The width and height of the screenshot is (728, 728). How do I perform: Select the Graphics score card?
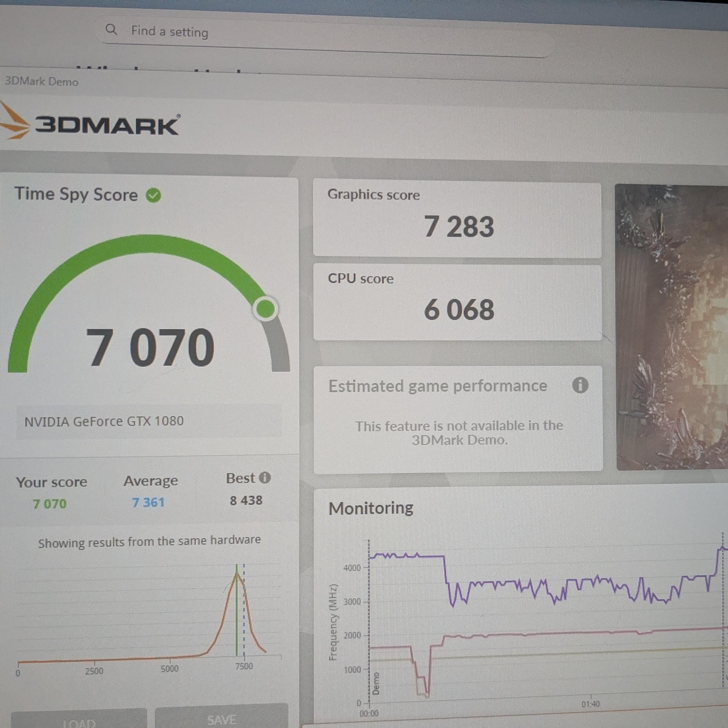tap(457, 220)
